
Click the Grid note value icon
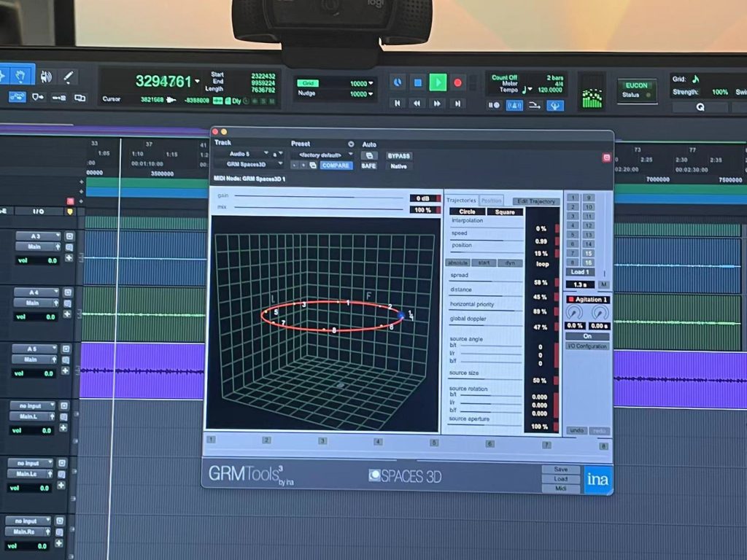[695, 79]
